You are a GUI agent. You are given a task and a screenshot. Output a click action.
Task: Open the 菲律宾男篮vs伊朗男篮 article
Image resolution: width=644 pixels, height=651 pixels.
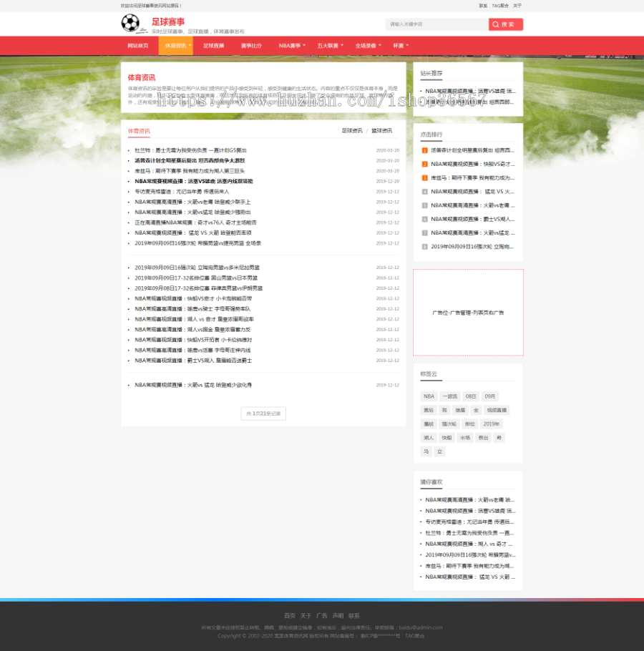pos(198,288)
